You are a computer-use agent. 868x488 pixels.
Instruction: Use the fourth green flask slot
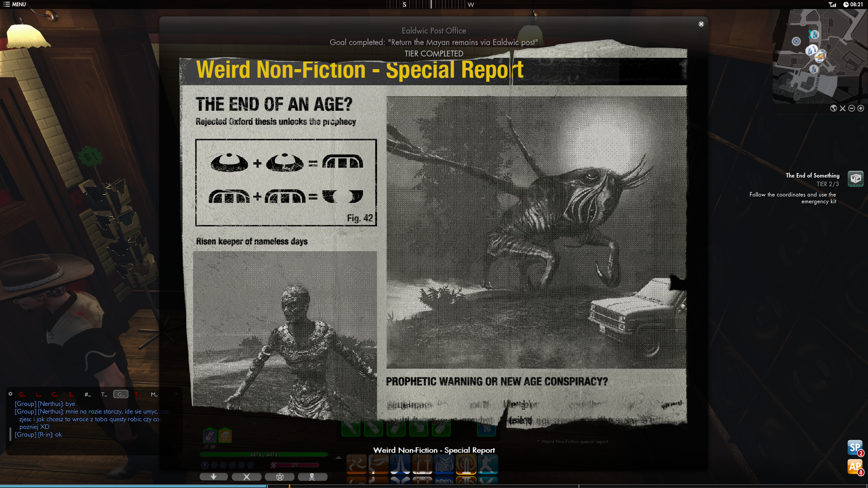pos(419,427)
